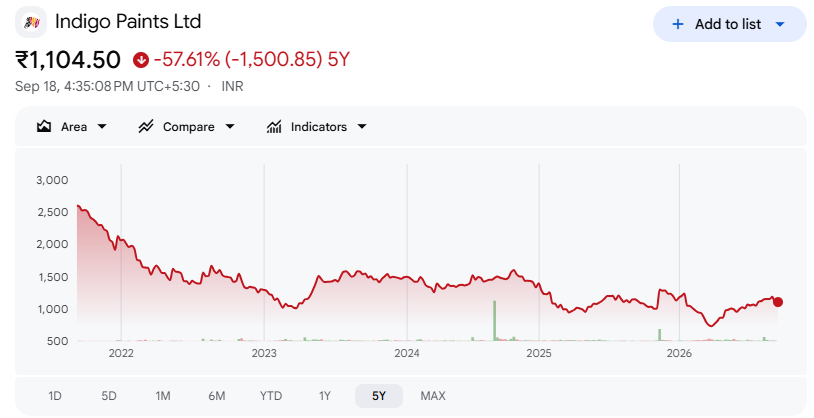814x418 pixels.
Task: Click the Add to list label
Action: (728, 24)
